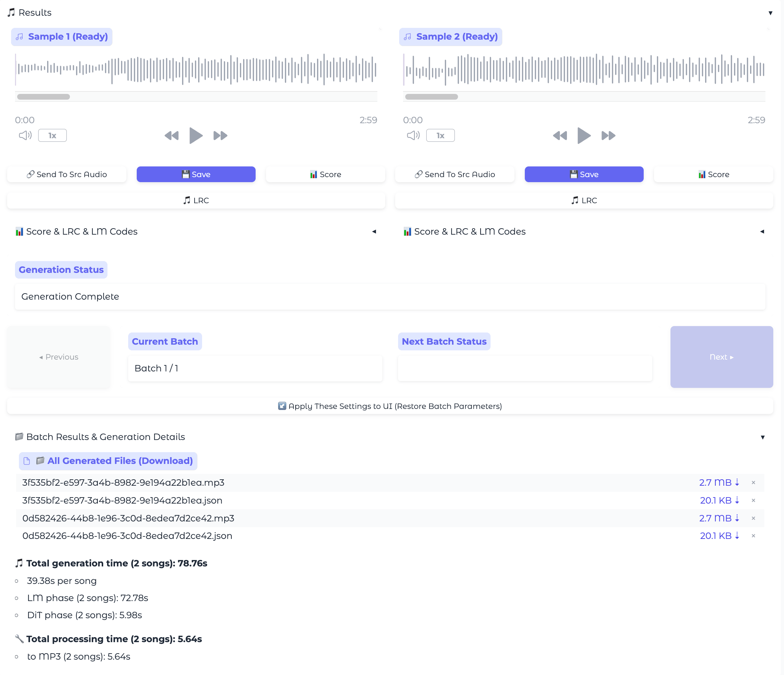Save Sample 1
This screenshot has height=675, width=784.
pos(196,175)
